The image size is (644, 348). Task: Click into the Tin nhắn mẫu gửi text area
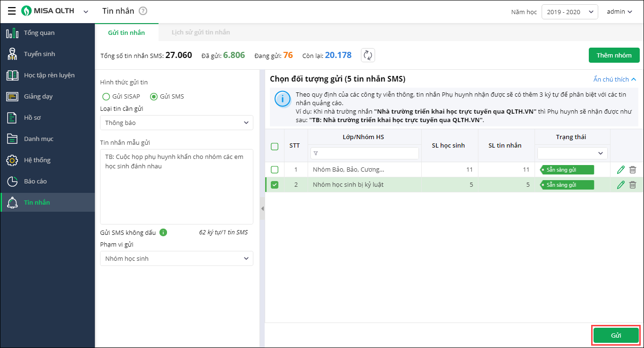click(x=176, y=187)
